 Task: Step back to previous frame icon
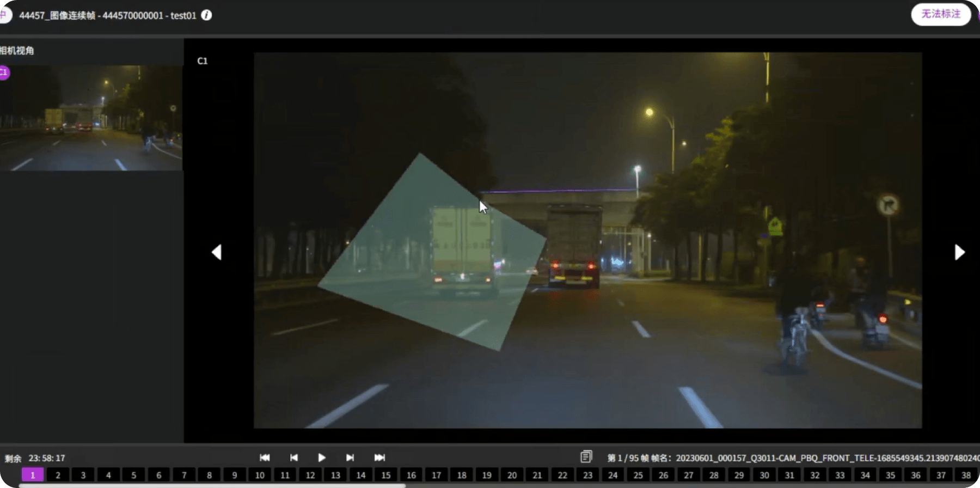pos(293,457)
